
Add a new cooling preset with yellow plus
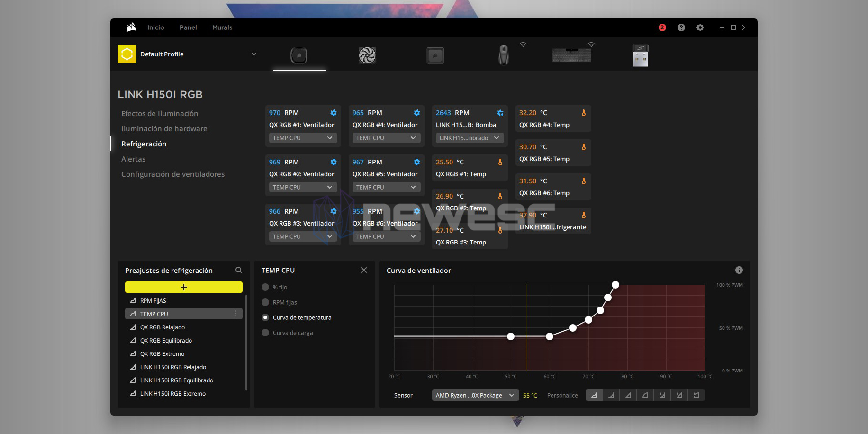pos(184,287)
